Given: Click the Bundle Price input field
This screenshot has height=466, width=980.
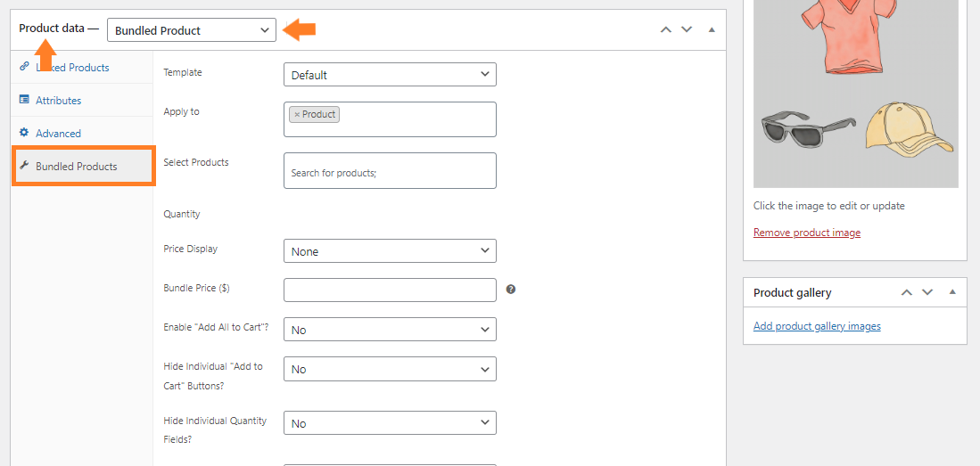Looking at the screenshot, I should click(x=390, y=290).
